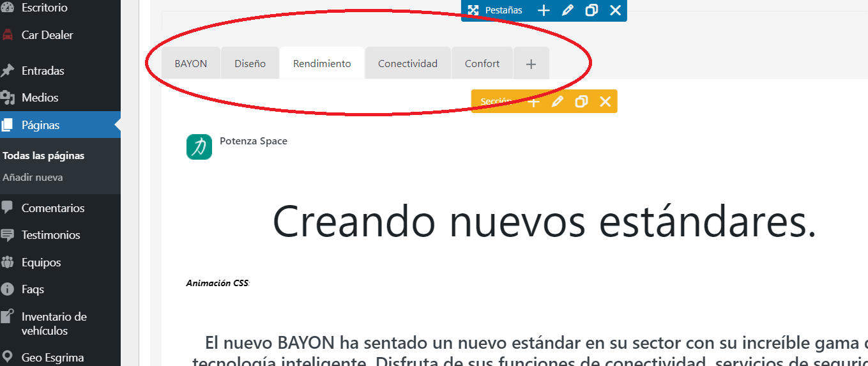The height and width of the screenshot is (366, 868).
Task: Select the Rendimiento tab
Action: point(322,63)
